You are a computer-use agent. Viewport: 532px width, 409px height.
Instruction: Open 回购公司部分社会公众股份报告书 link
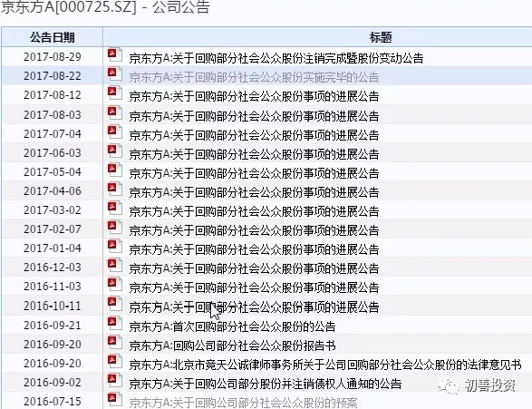coord(232,346)
